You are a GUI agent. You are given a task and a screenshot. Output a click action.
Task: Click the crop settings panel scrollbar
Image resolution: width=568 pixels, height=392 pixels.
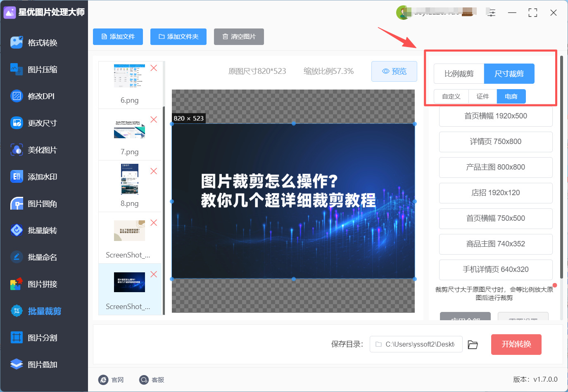561,167
